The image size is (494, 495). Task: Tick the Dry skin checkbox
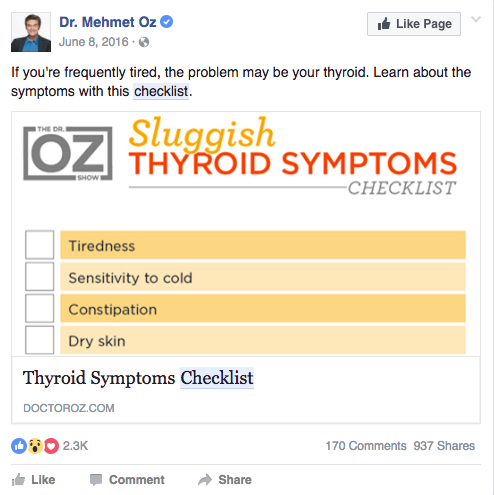[39, 340]
